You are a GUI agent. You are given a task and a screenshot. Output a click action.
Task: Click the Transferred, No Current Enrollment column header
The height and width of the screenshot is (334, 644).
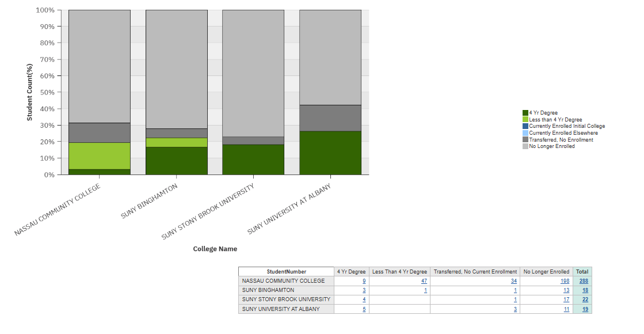tap(475, 272)
